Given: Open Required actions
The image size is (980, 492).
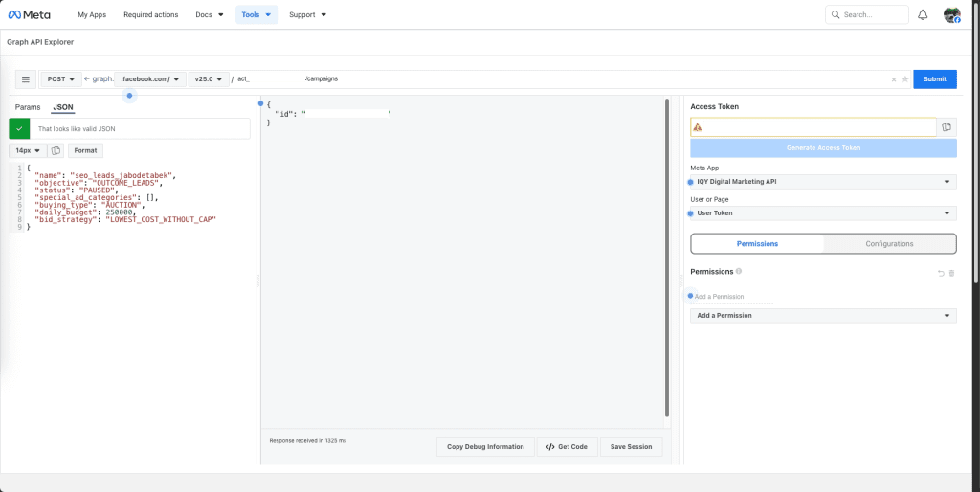Looking at the screenshot, I should [150, 15].
